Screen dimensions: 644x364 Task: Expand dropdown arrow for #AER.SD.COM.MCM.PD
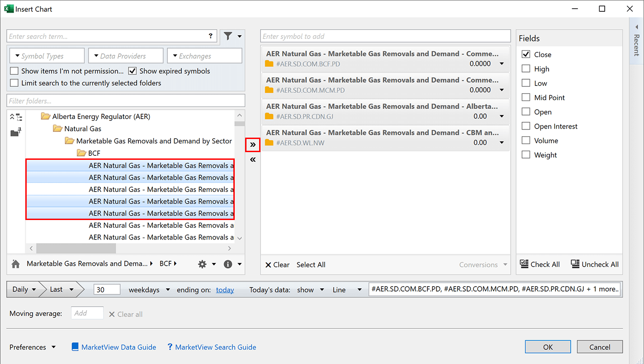tap(502, 90)
